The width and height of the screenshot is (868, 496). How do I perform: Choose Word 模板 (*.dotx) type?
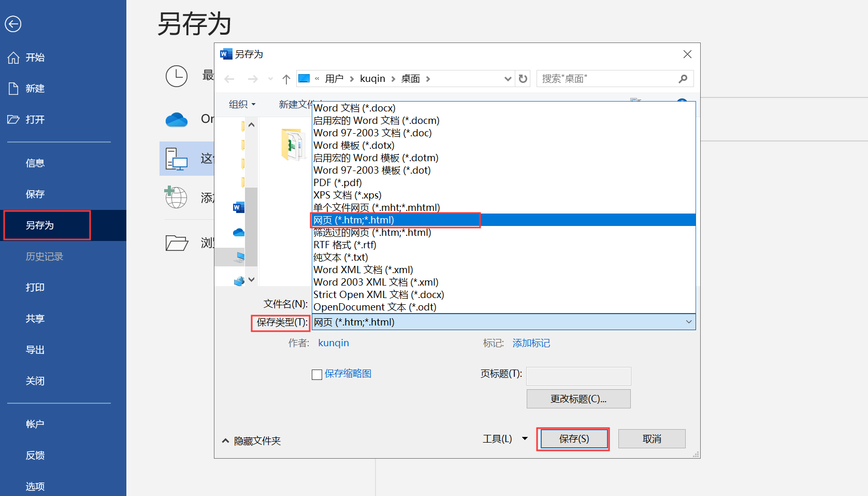pos(504,145)
